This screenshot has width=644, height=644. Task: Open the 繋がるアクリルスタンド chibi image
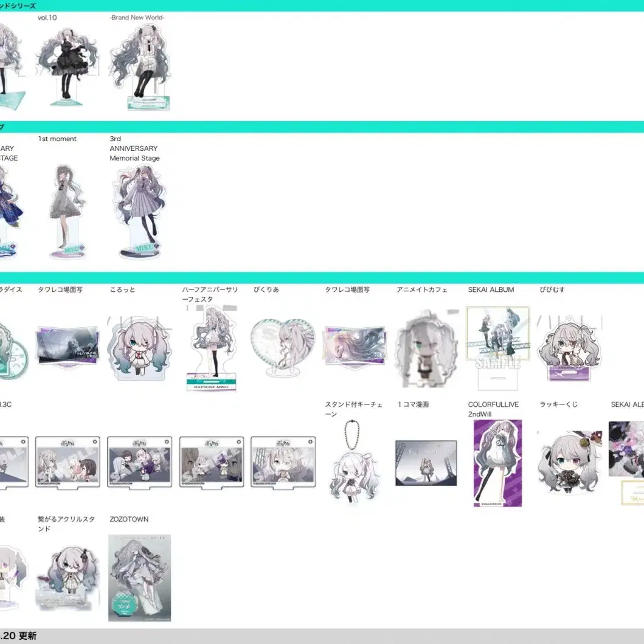tap(68, 578)
